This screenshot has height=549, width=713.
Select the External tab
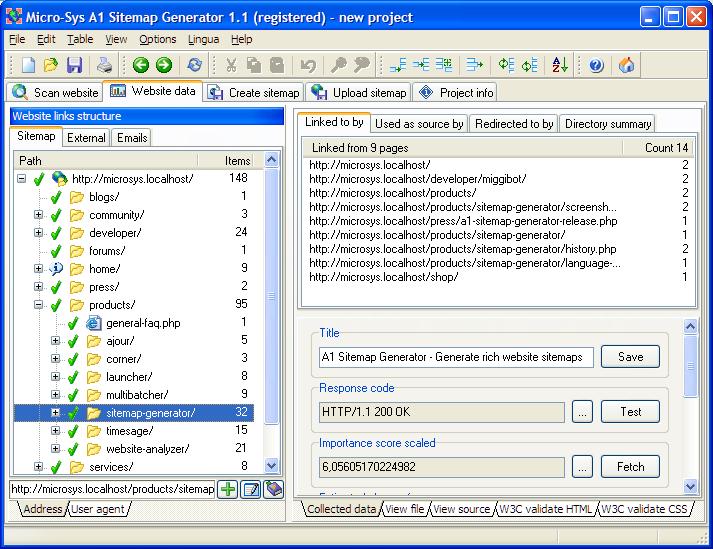[x=86, y=138]
